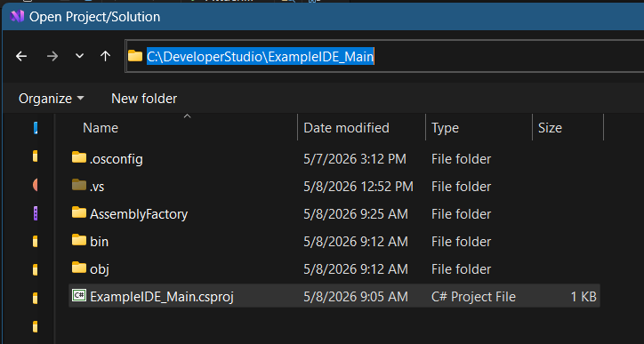Select the bin folder name
This screenshot has height=344, width=644.
(99, 242)
